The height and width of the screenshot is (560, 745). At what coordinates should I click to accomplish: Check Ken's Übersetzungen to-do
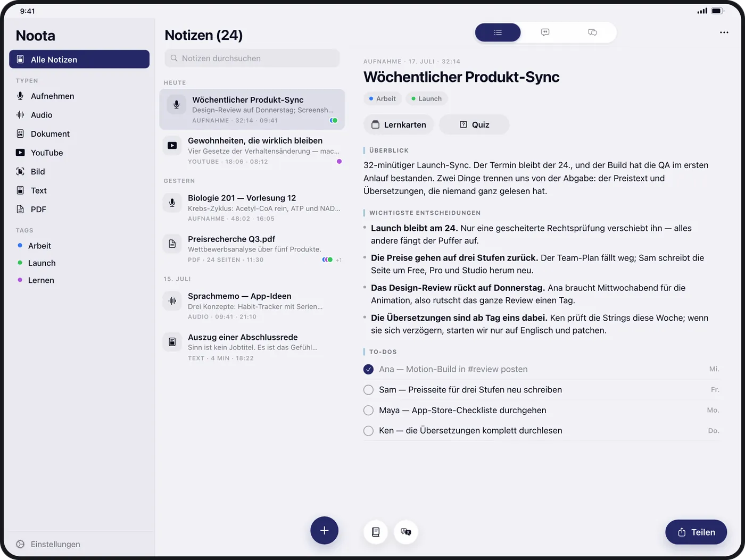(368, 431)
